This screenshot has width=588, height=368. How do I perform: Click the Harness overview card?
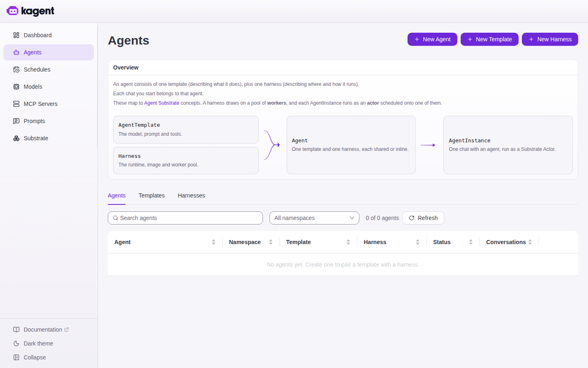point(186,160)
